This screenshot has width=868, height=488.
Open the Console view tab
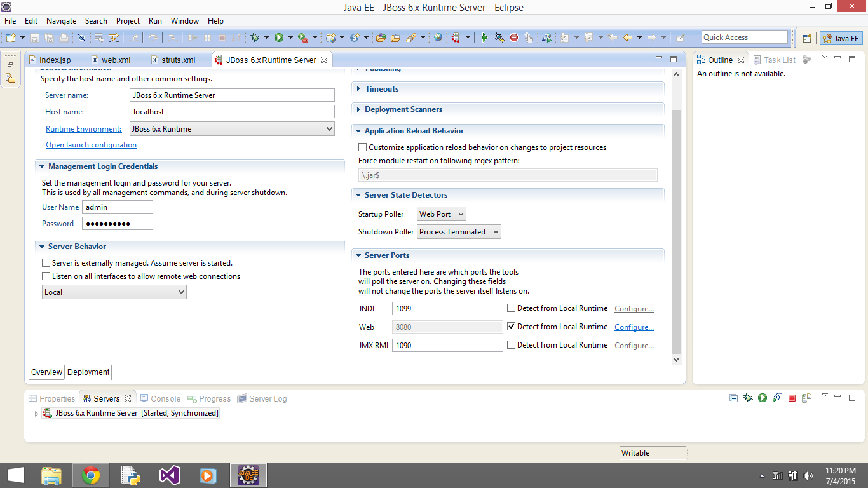click(x=161, y=399)
